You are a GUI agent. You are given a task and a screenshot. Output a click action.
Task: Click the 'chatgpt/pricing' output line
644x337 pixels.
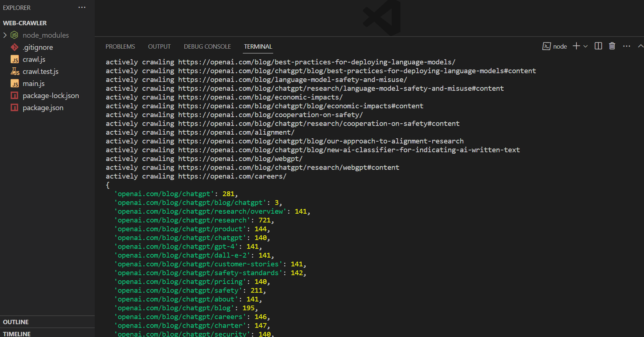[x=192, y=282]
